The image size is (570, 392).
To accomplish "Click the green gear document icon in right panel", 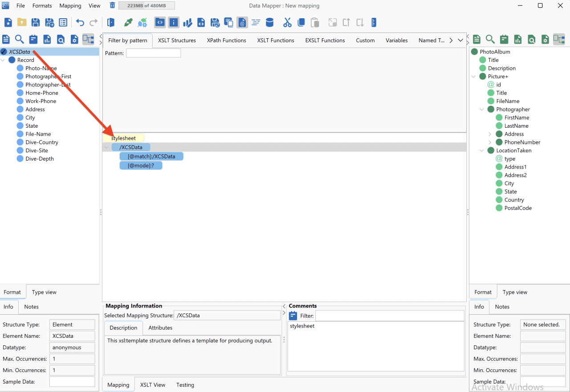I will coord(545,39).
